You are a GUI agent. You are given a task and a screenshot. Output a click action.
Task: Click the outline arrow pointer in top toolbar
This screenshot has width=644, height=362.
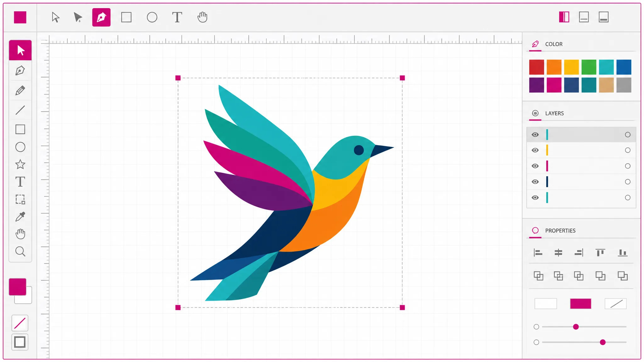[x=55, y=17]
